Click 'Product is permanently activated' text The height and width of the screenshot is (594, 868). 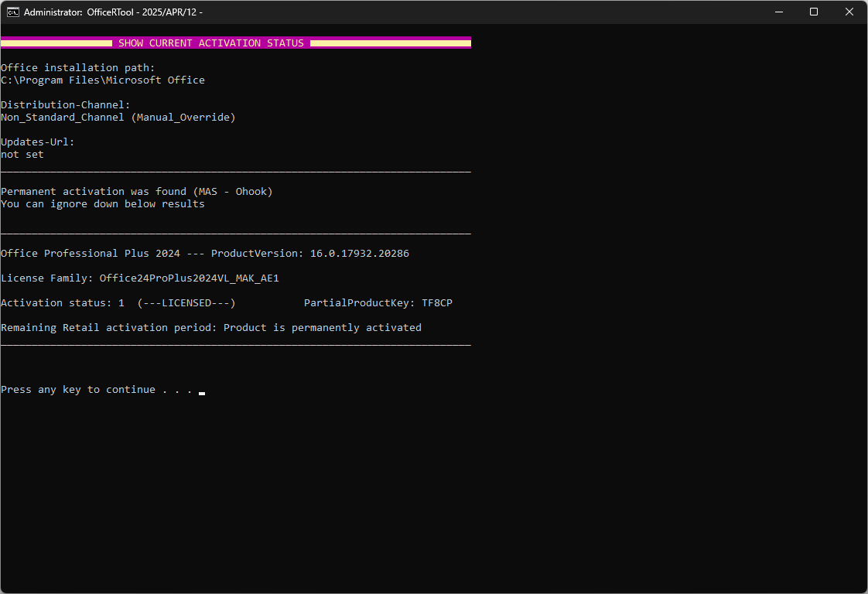pos(323,328)
